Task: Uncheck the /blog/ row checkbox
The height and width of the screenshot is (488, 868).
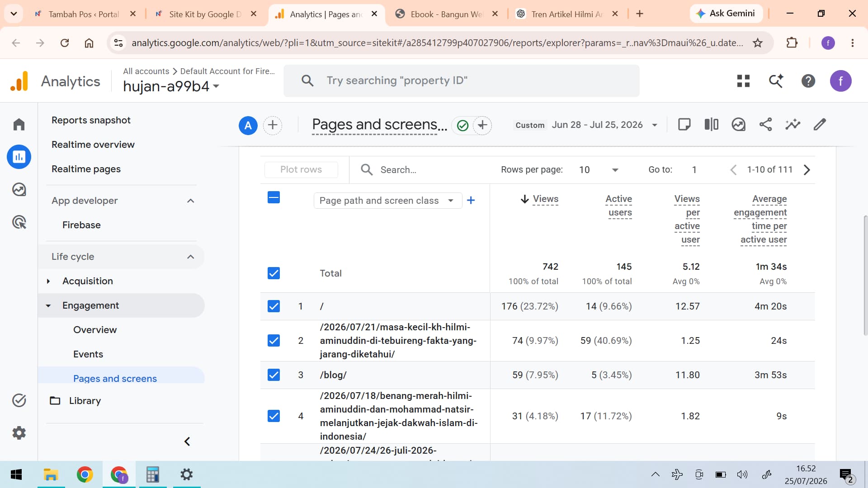Action: click(274, 375)
